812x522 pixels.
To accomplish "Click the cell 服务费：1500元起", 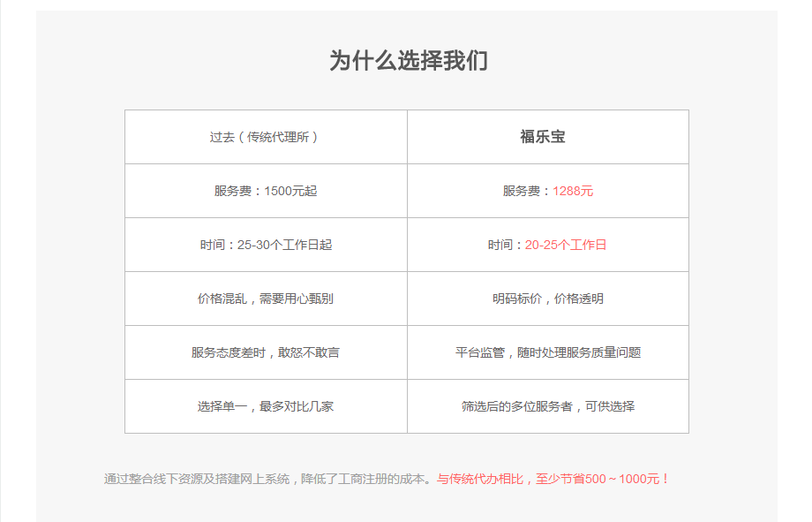I will pos(266,191).
